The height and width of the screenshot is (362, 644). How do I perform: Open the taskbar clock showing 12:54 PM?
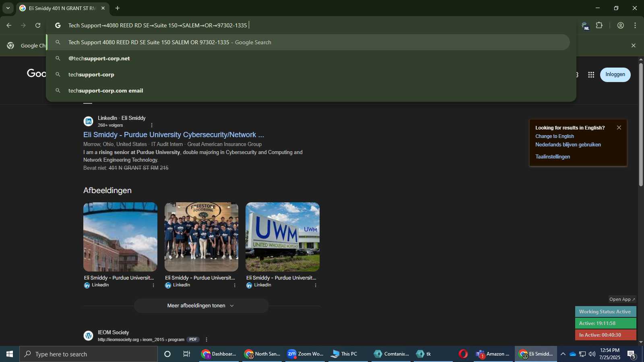(610, 354)
